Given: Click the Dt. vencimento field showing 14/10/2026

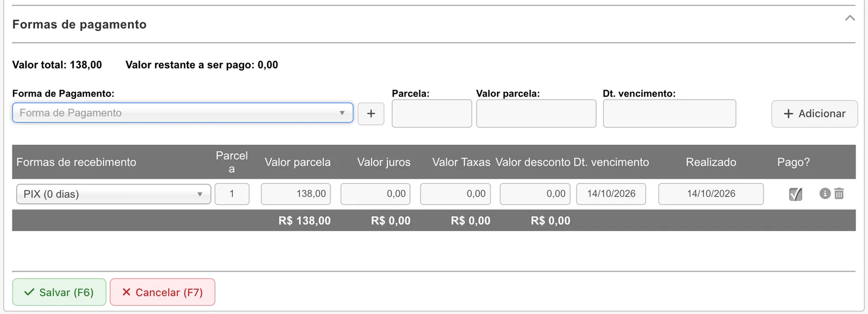Looking at the screenshot, I should (x=611, y=194).
